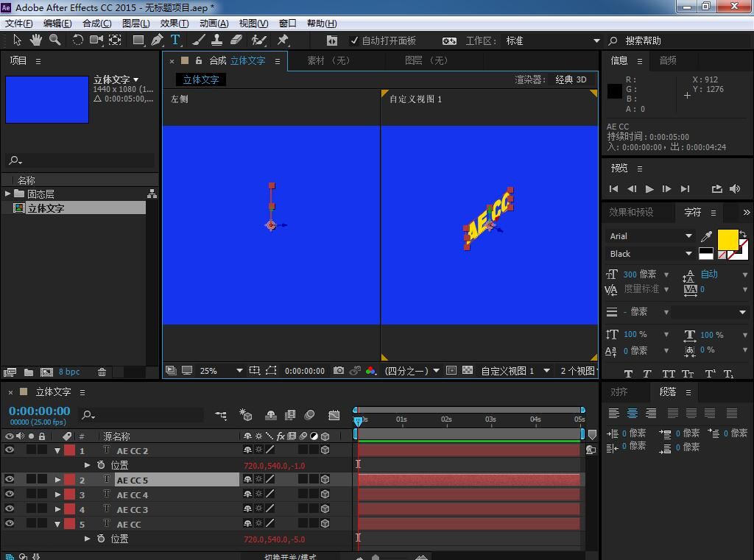Jump to the first frame
The image size is (754, 560).
[x=613, y=189]
